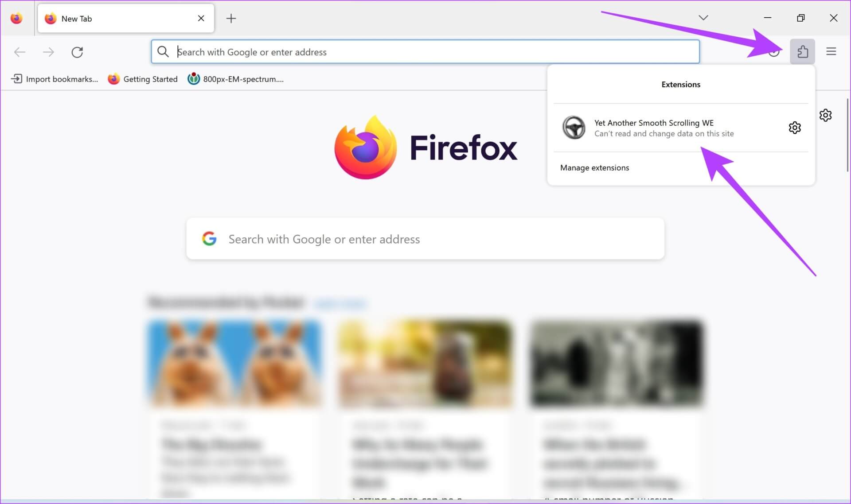851x504 pixels.
Task: Restore down the Firefox window
Action: coord(800,18)
